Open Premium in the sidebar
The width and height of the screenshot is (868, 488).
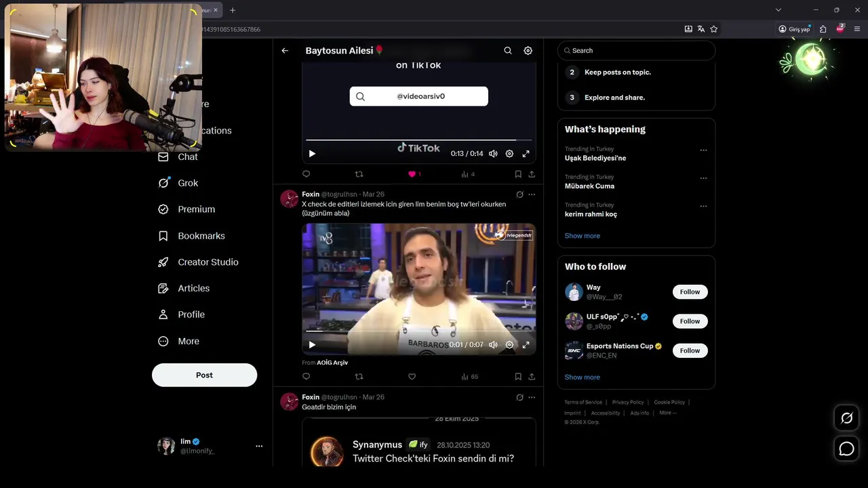click(x=186, y=209)
